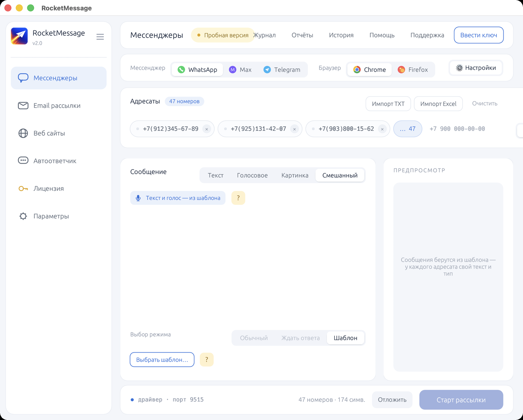Screen dimensions: 523x420
Task: Choose Chrome browser
Action: 370,69
